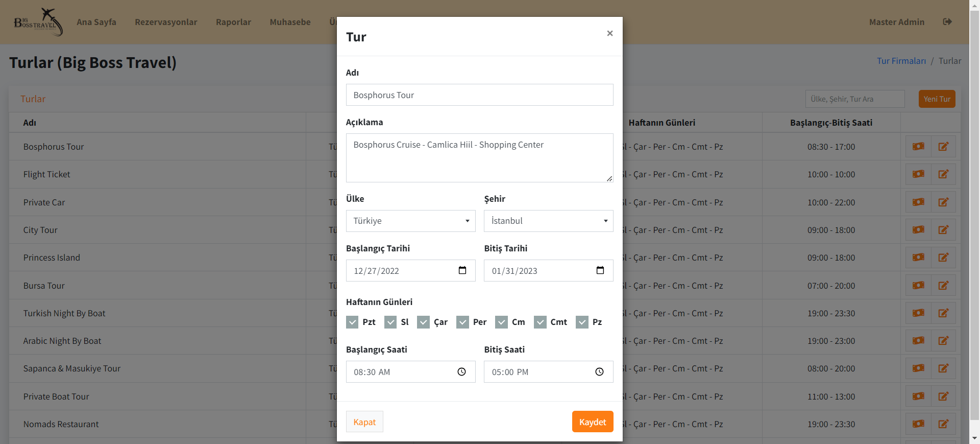Edit icon for Princess Island row
The height and width of the screenshot is (444, 980).
coord(943,258)
